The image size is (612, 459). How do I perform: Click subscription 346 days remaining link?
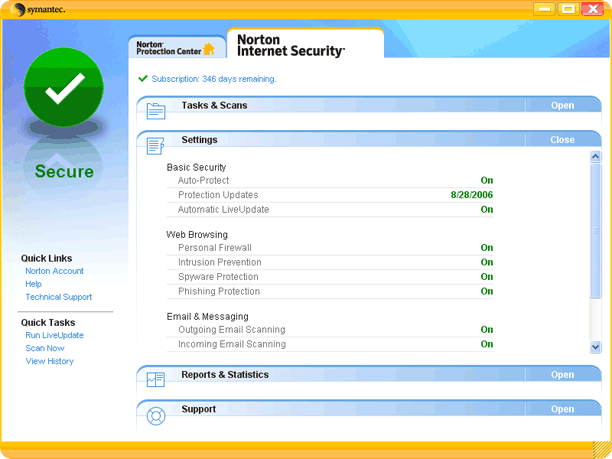point(214,79)
